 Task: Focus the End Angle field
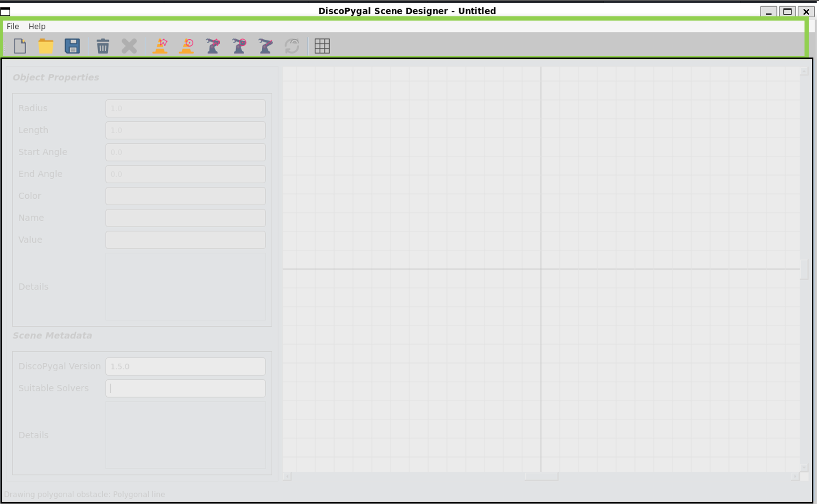(x=186, y=174)
